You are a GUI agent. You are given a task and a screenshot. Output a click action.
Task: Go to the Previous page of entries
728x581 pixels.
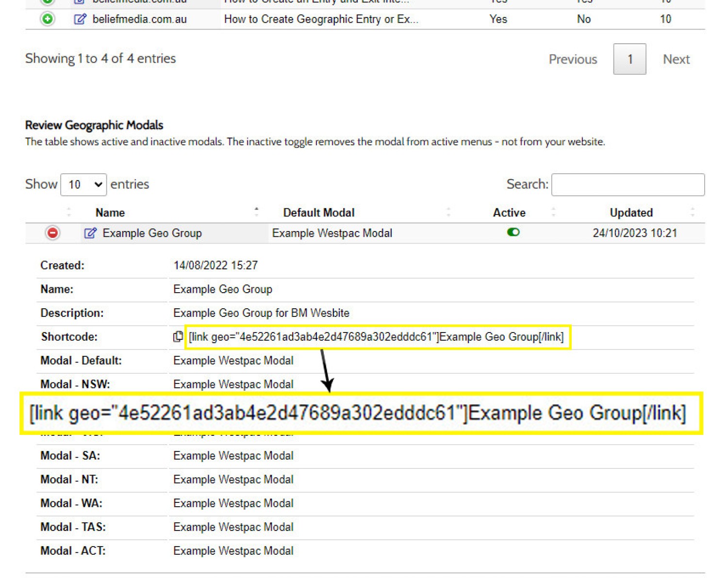coord(573,59)
